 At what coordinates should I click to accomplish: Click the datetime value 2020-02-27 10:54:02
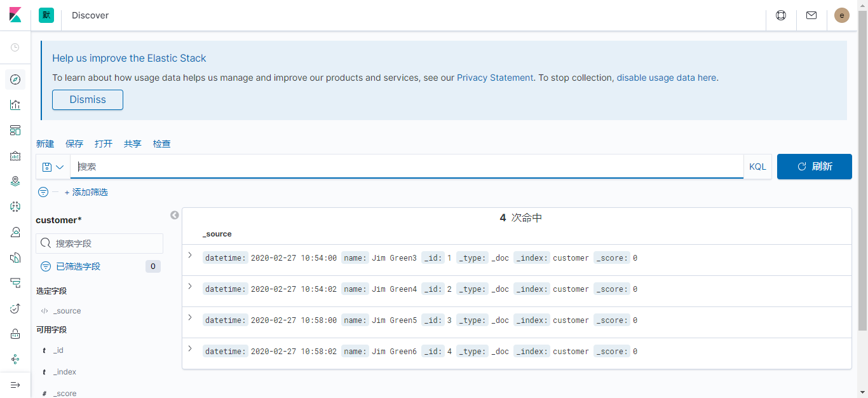point(294,289)
